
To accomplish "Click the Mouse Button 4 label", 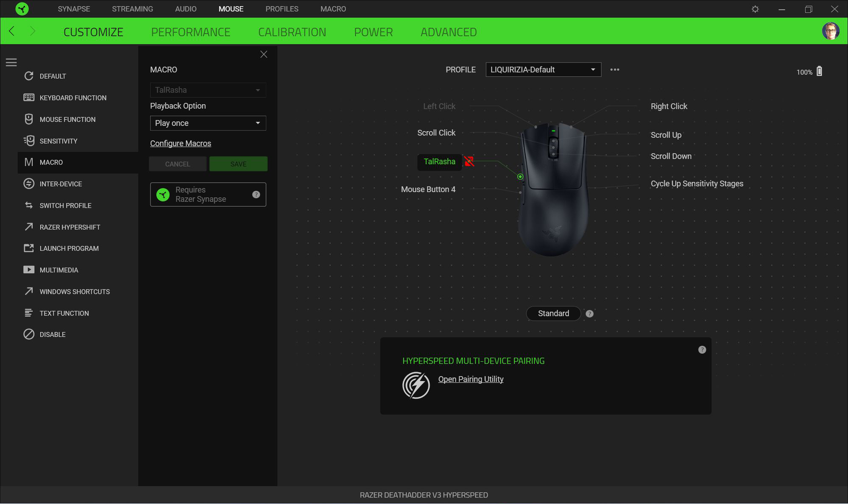I will (x=428, y=189).
